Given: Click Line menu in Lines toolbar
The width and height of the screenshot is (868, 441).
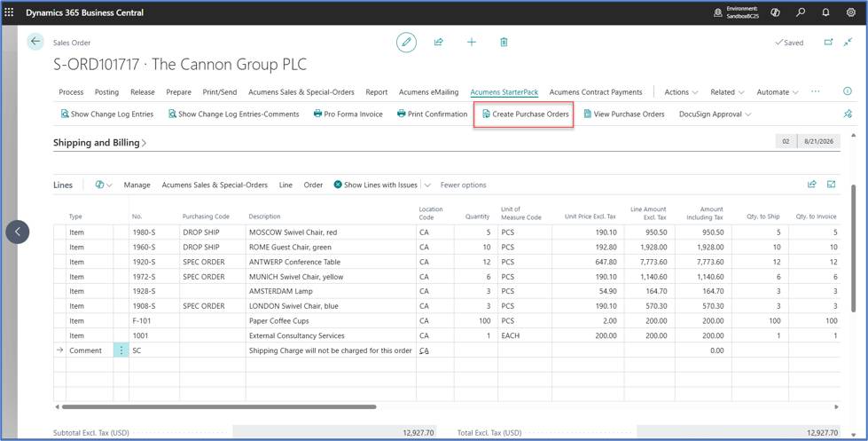Looking at the screenshot, I should (x=285, y=185).
